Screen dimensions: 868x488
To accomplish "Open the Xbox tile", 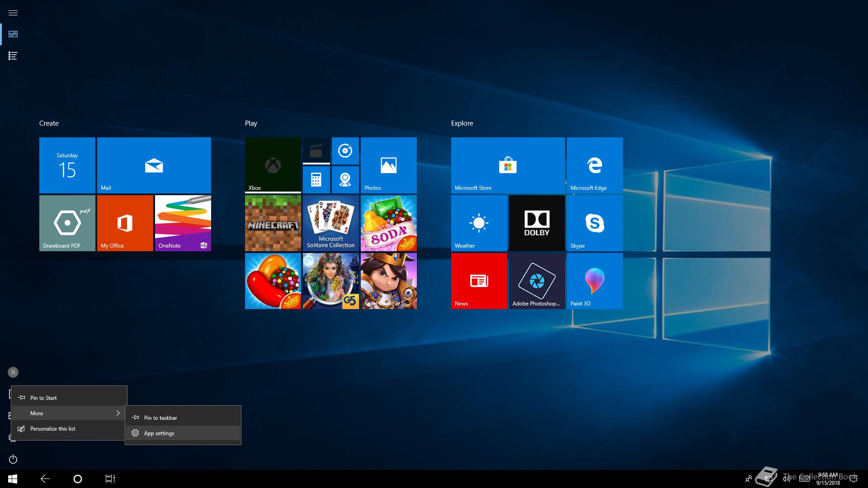I will [273, 165].
